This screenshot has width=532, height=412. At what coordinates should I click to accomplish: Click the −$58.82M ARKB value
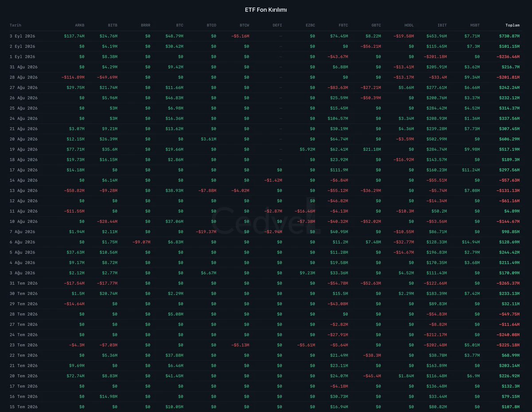74,190
